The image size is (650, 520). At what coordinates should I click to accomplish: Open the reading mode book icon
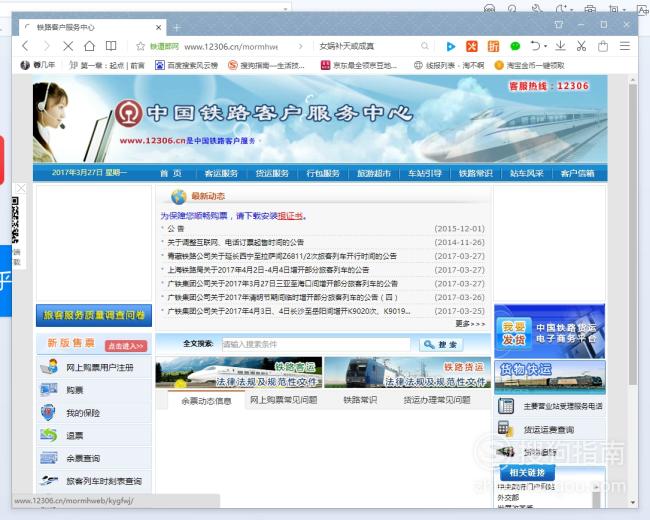(111, 46)
